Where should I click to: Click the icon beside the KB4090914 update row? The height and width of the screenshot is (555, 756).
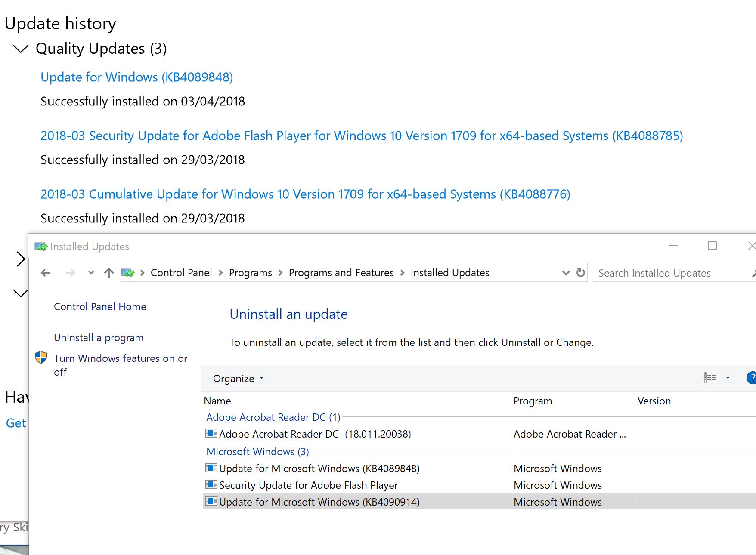[x=211, y=501]
